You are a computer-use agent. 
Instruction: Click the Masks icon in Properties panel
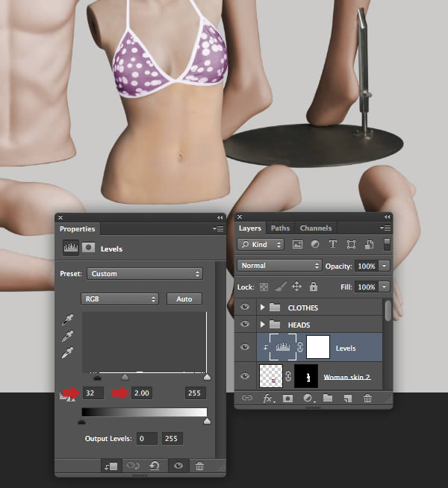click(x=88, y=248)
